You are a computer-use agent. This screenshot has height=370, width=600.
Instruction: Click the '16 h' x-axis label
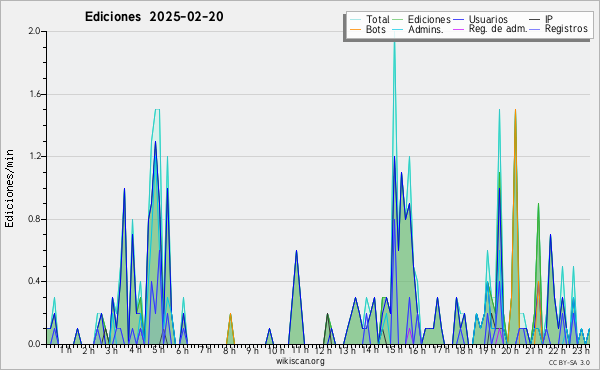pyautogui.click(x=417, y=351)
